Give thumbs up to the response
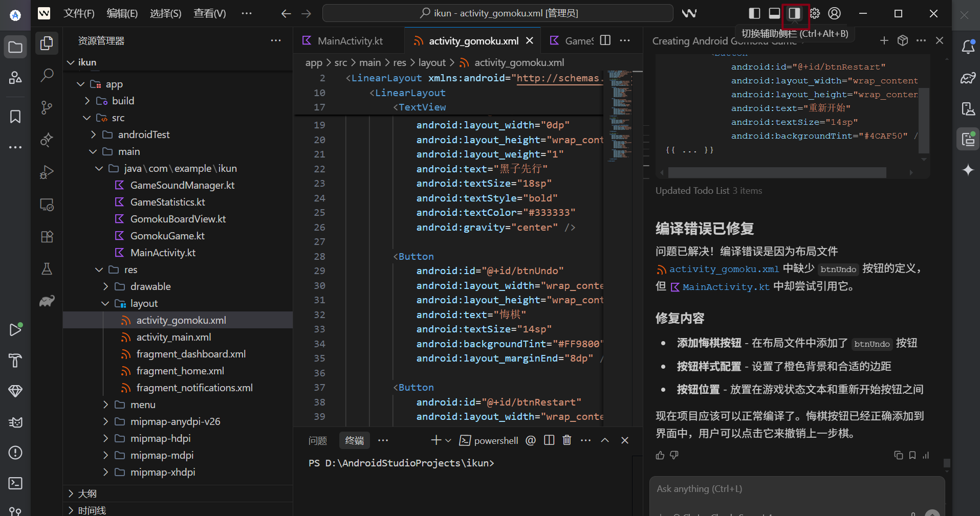The height and width of the screenshot is (516, 980). (660, 455)
